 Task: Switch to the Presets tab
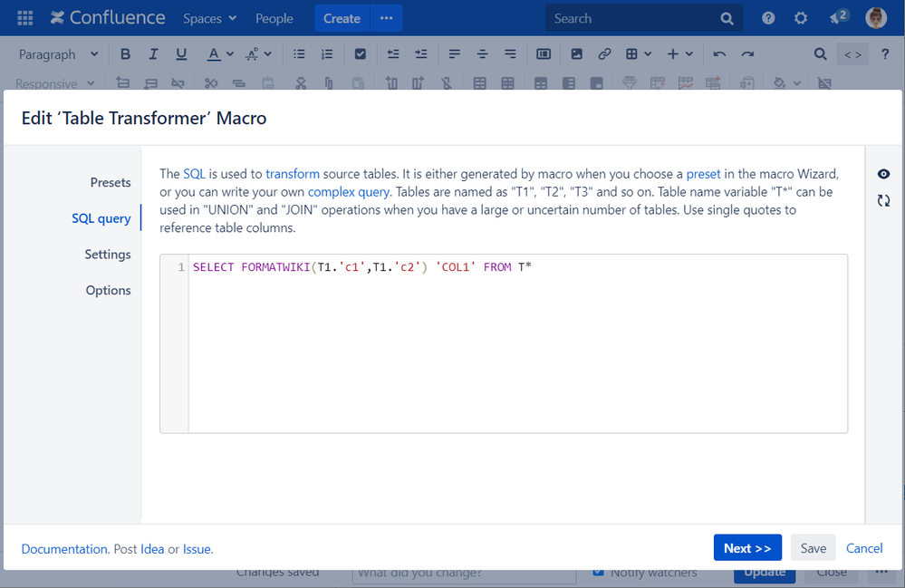tap(111, 182)
